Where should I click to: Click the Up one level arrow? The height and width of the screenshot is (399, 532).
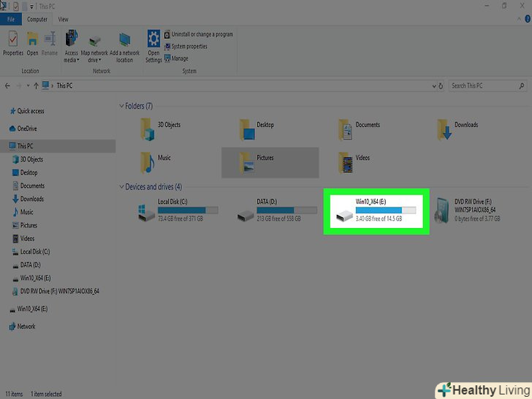pos(36,85)
